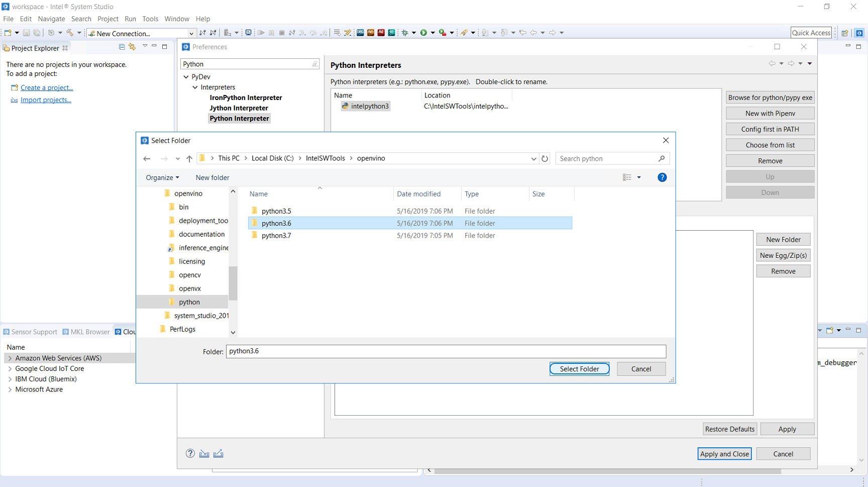
Task: Click Cancel in Select Folder dialog
Action: click(x=641, y=369)
